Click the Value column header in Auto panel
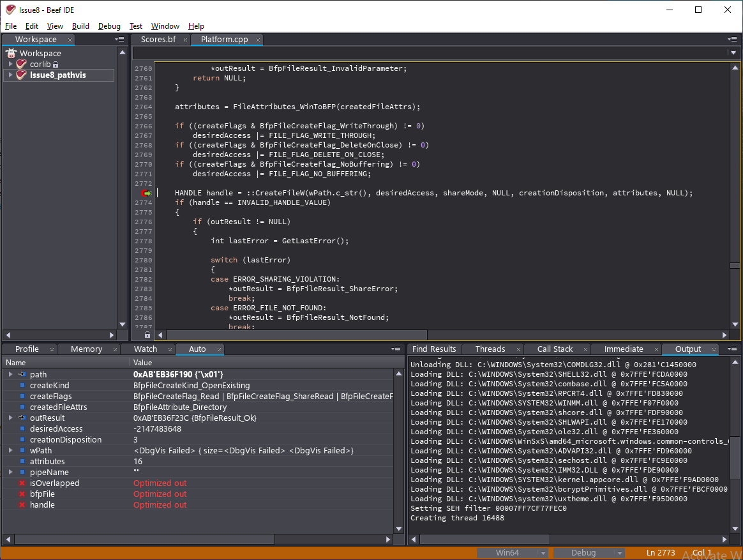743x560 pixels. tap(267, 362)
